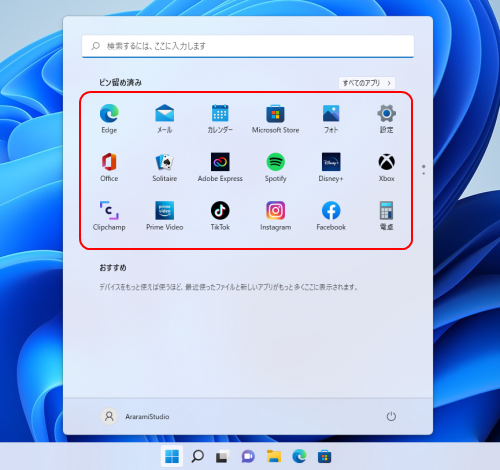Click the Windows Start button on taskbar
Image resolution: width=500 pixels, height=470 pixels.
(172, 456)
